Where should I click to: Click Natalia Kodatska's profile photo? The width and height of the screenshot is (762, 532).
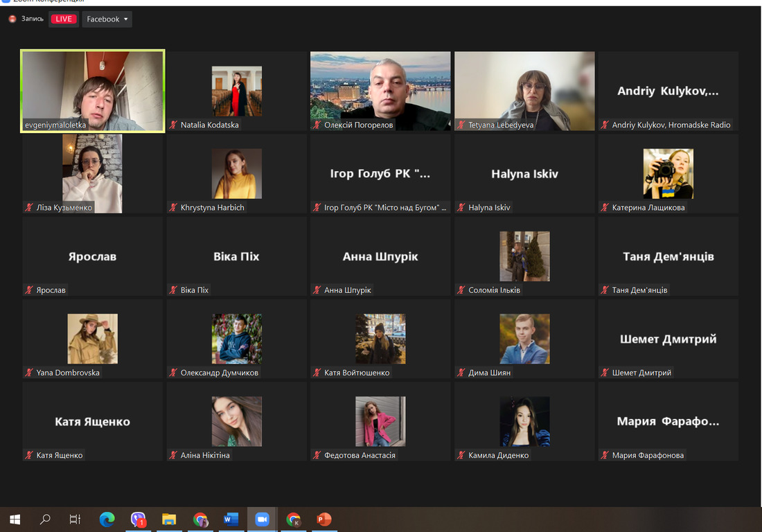click(x=237, y=91)
